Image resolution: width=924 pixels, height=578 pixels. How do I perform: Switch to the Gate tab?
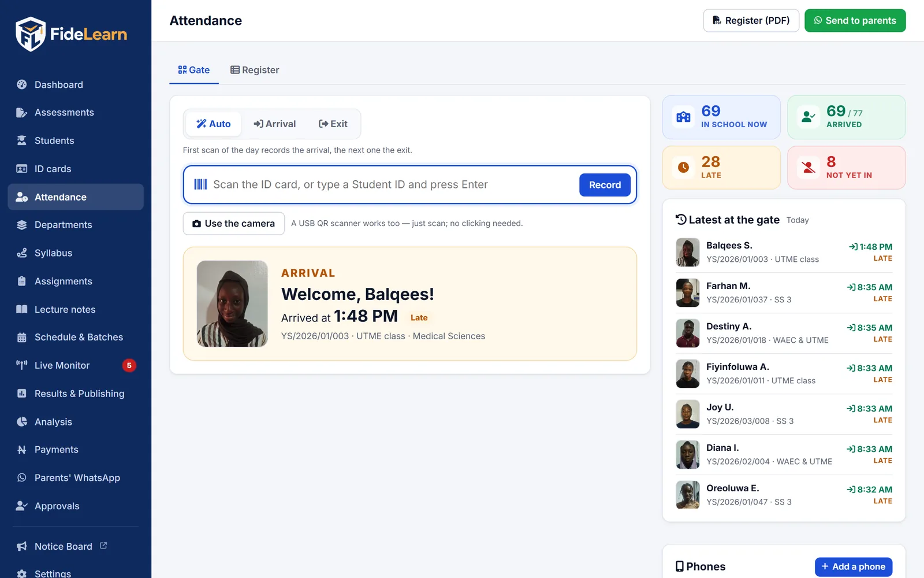click(x=194, y=70)
